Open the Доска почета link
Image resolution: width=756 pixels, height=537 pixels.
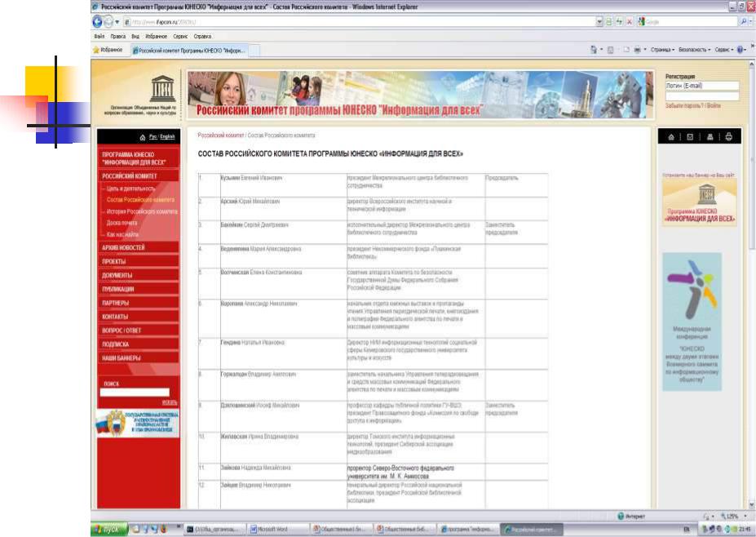122,223
